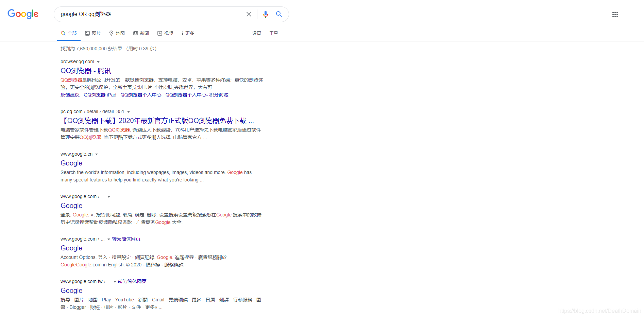Open Google result with 登录 snippet
The height and width of the screenshot is (317, 644).
[x=71, y=206]
